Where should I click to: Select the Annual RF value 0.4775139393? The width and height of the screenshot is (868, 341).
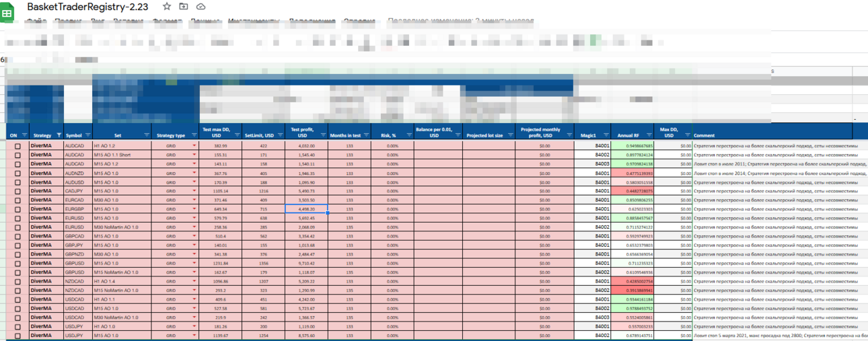click(632, 173)
